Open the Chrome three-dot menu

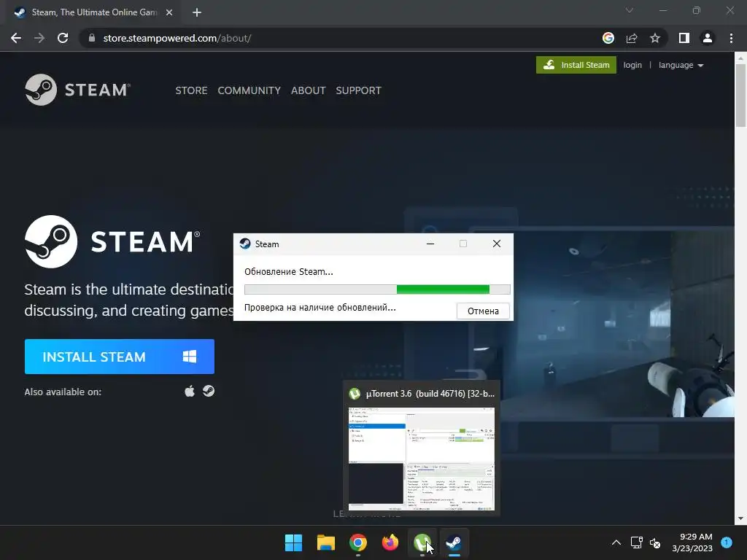tap(731, 38)
